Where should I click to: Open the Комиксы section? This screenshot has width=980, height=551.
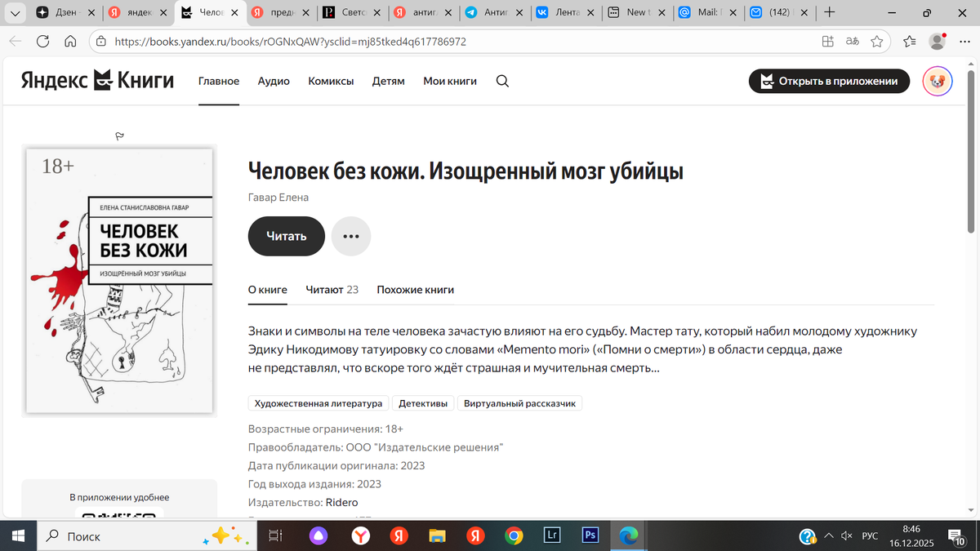coord(331,81)
